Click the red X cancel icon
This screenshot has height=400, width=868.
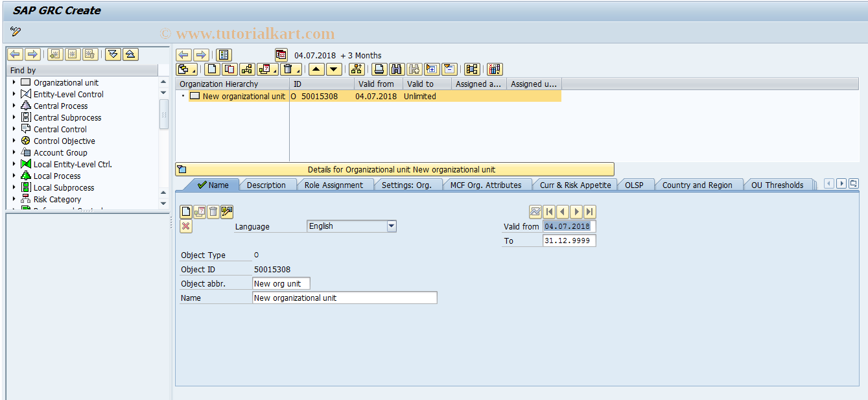click(186, 226)
